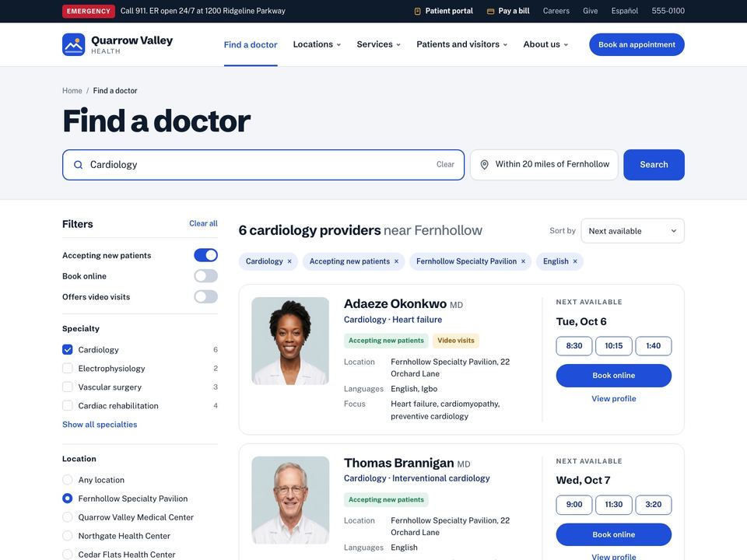The height and width of the screenshot is (560, 747).
Task: Click the Thomas Brannigan name heading
Action: tap(398, 463)
